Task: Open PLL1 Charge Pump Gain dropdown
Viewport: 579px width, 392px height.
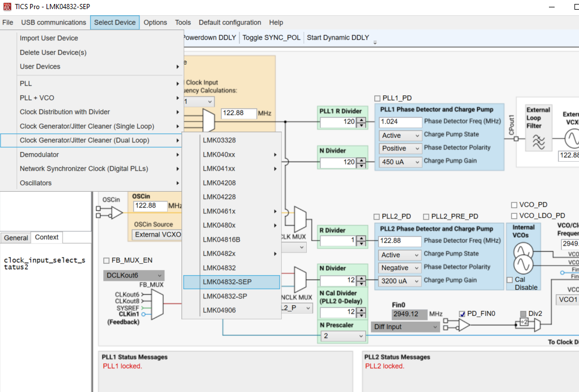Action: tap(400, 162)
